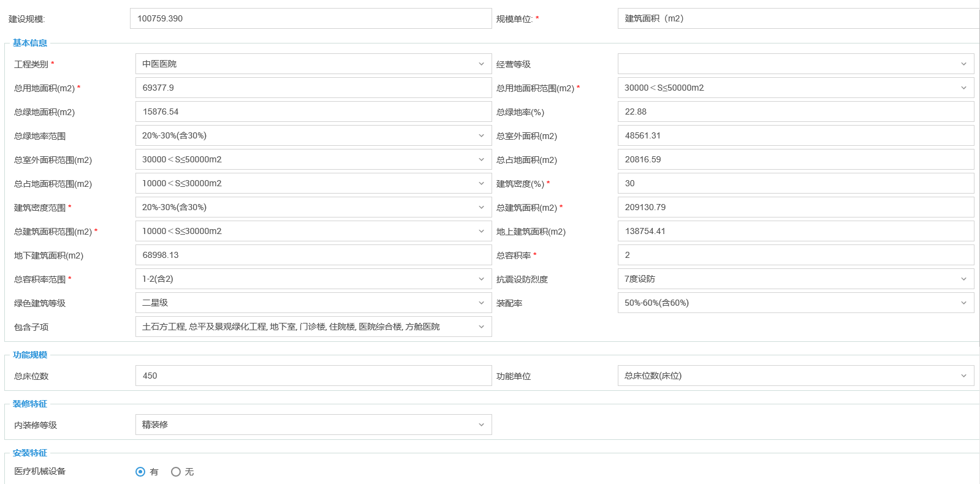Image resolution: width=980 pixels, height=484 pixels.
Task: Expand 总建筑面积范围 dropdown
Action: (x=313, y=231)
